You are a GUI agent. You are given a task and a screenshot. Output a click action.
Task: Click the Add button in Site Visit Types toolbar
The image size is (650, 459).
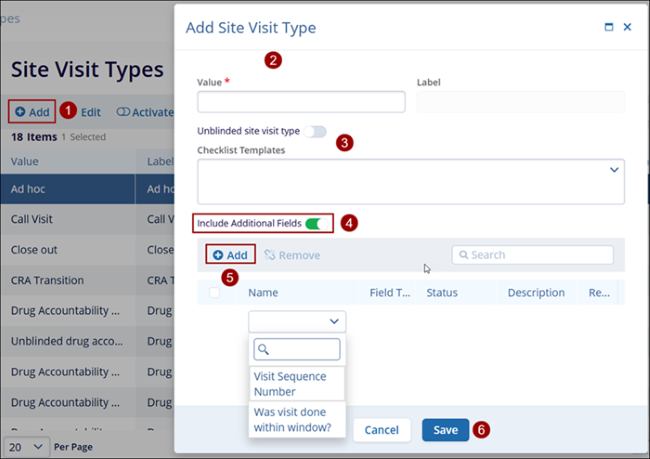click(32, 112)
